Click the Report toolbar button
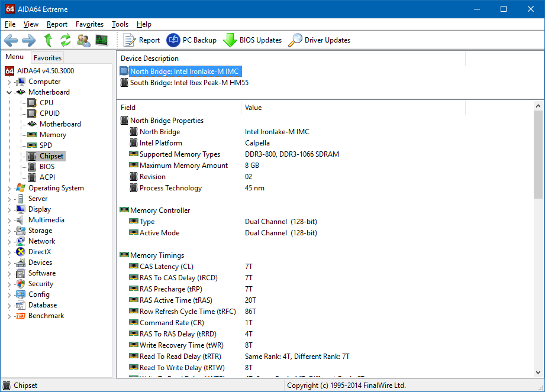 click(x=141, y=40)
